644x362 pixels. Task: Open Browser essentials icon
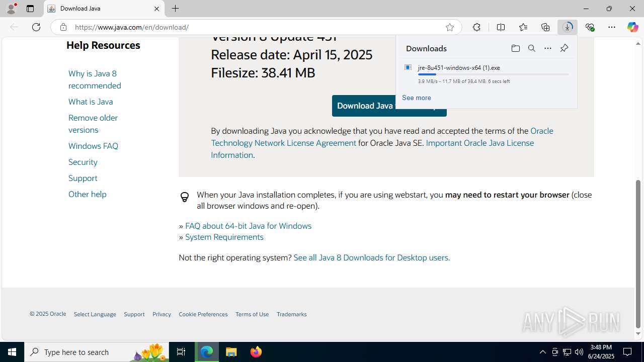[x=590, y=27]
